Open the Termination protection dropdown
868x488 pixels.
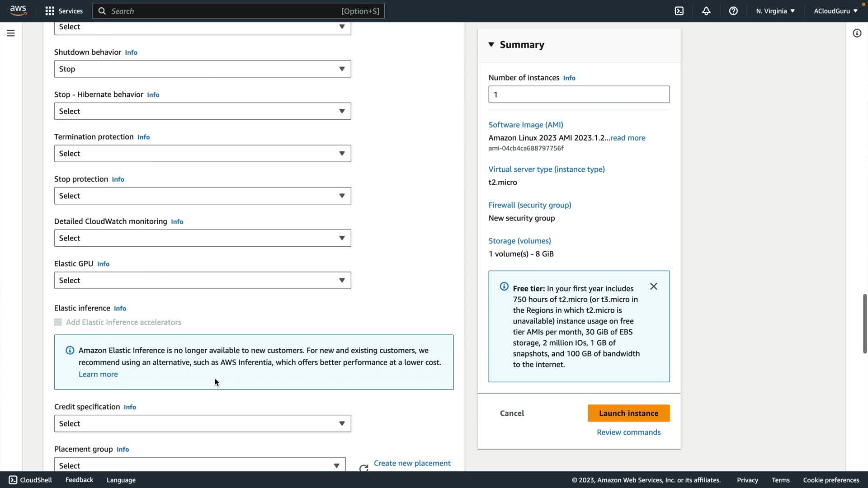tap(202, 154)
